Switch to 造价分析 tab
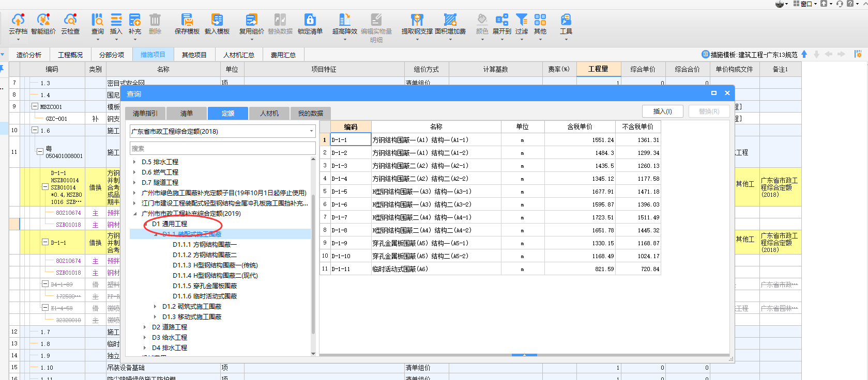Image resolution: width=868 pixels, height=380 pixels. (x=28, y=55)
